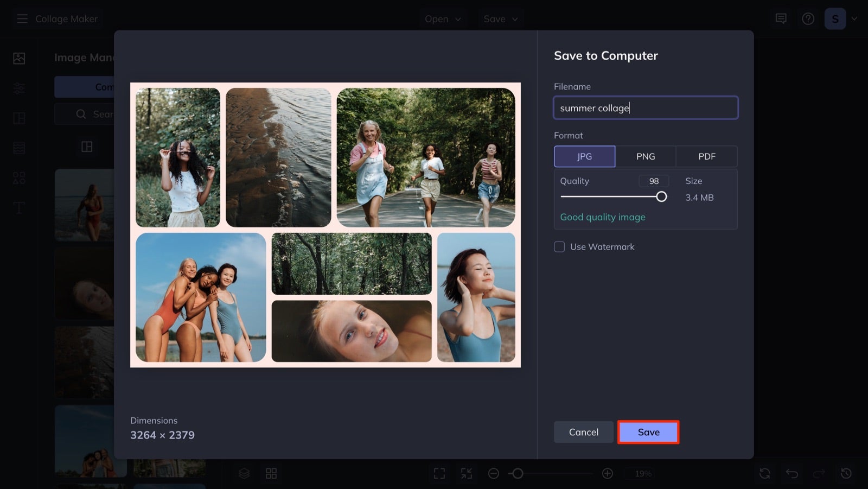Choose PDF as the export format
This screenshot has height=489, width=868.
click(x=707, y=156)
